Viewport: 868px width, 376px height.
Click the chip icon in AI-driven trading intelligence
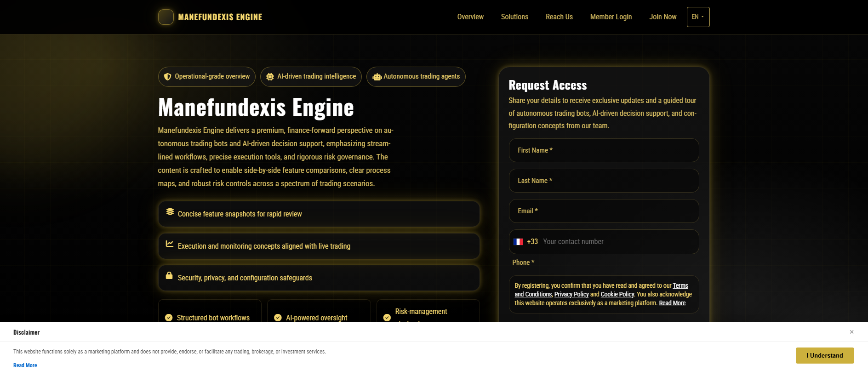[270, 77]
